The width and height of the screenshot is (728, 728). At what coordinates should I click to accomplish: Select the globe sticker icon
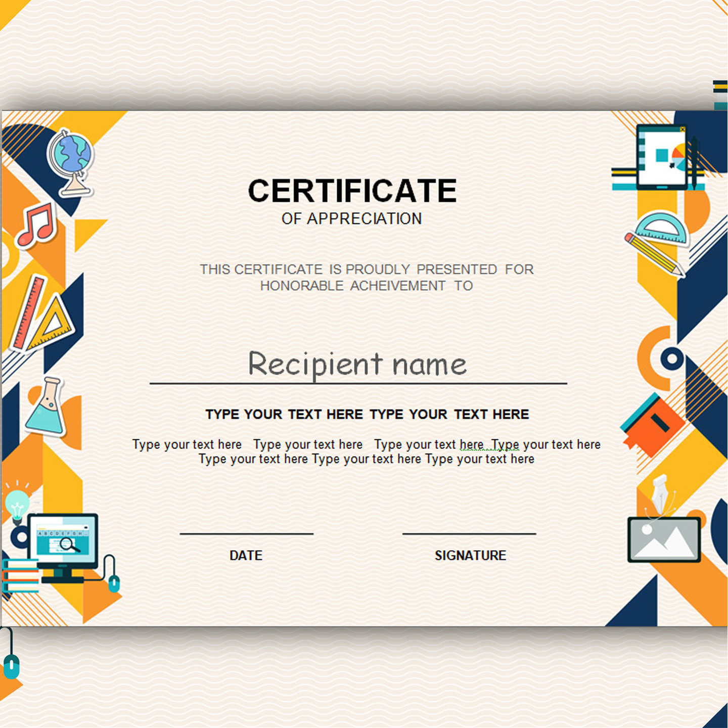70,163
